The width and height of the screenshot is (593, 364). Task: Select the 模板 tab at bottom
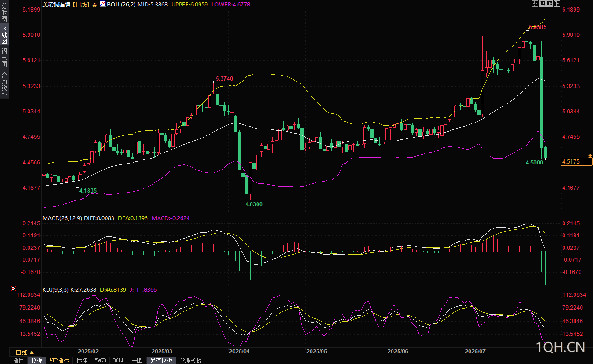[x=36, y=360]
